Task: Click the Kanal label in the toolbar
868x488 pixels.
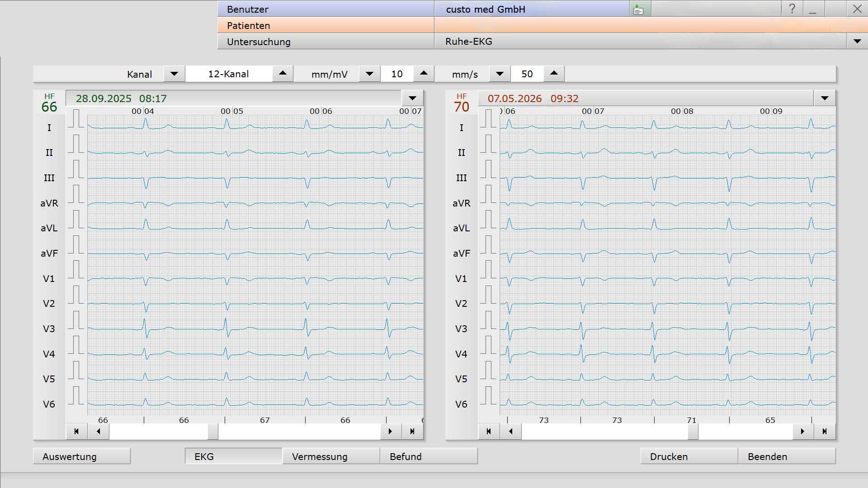Action: click(139, 74)
